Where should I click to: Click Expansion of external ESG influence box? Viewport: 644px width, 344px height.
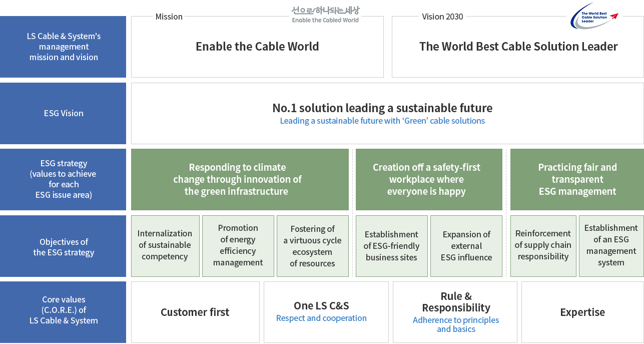tap(466, 246)
